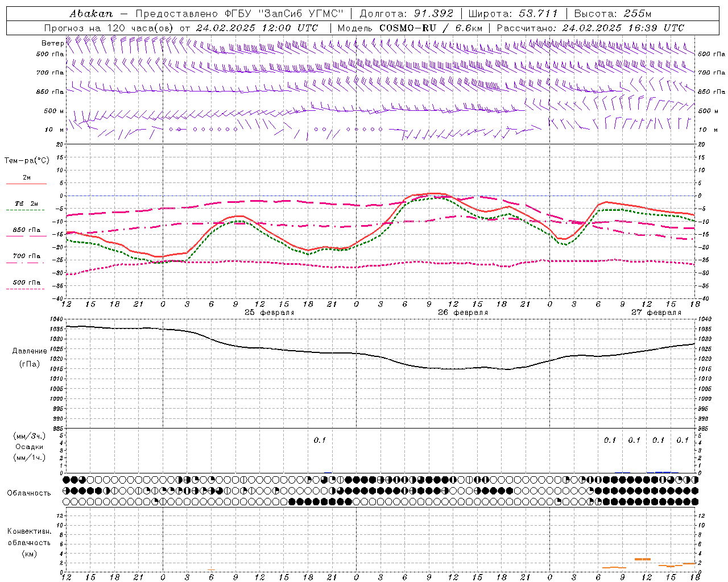
Task: Click the "Ветер" wind panel label
Action: pos(52,43)
